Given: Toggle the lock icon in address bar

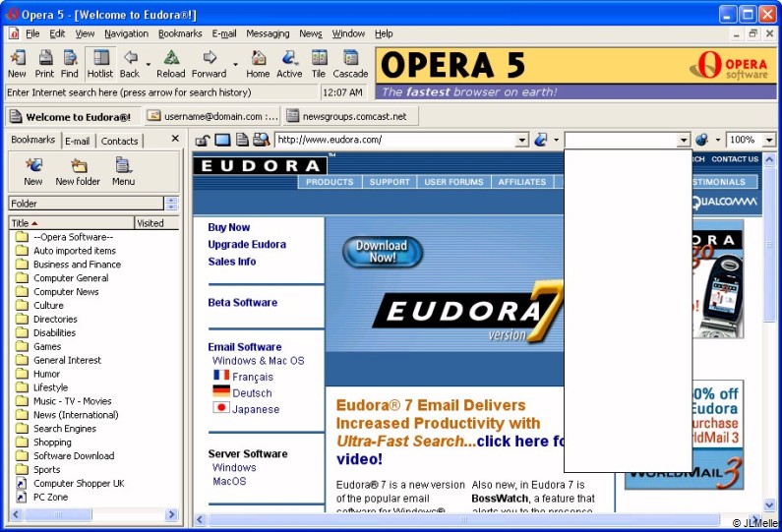Looking at the screenshot, I should coord(202,140).
